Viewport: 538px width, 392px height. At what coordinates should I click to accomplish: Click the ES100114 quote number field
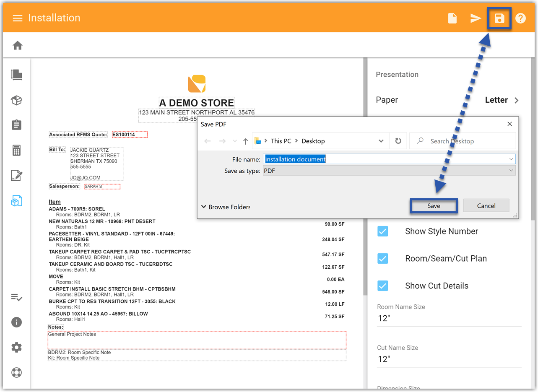pyautogui.click(x=130, y=135)
